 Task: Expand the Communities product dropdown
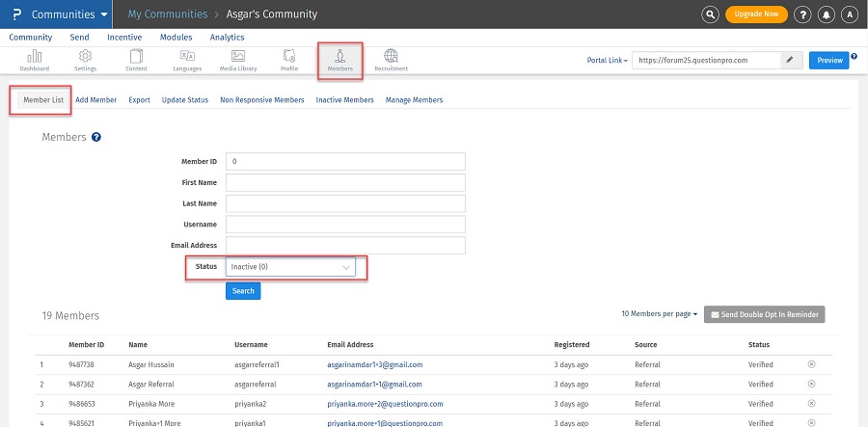pos(68,14)
